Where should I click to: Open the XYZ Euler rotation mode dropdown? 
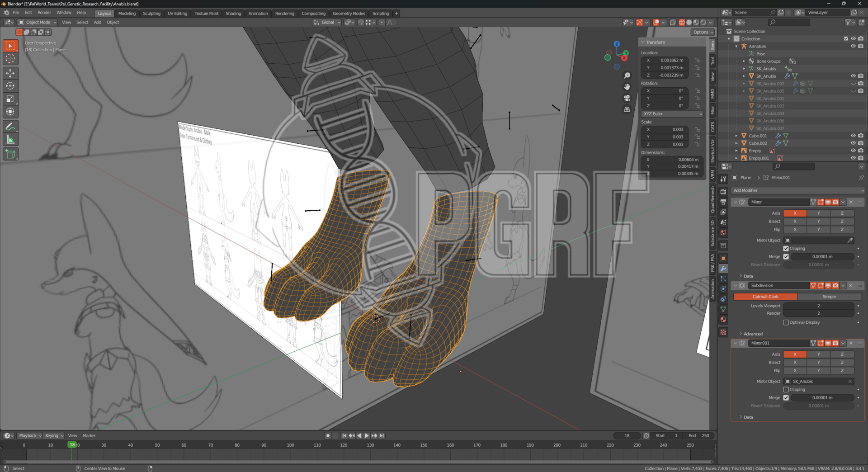coord(672,114)
